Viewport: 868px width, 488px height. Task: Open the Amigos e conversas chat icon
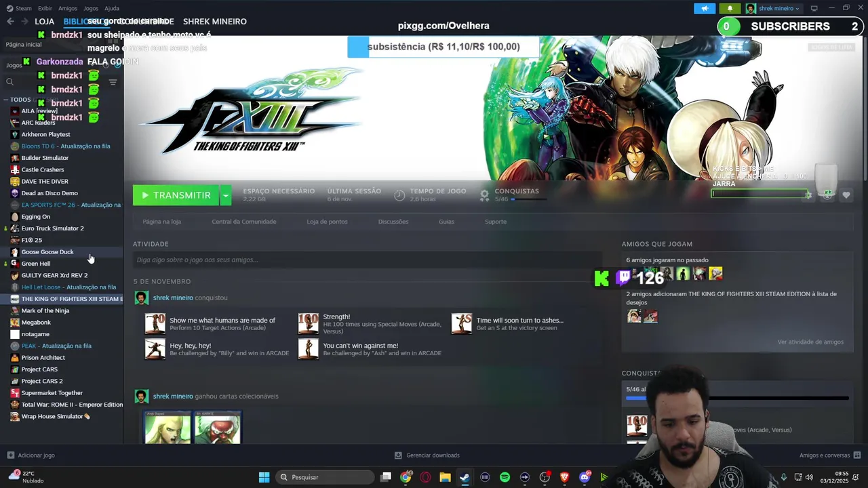tap(857, 455)
